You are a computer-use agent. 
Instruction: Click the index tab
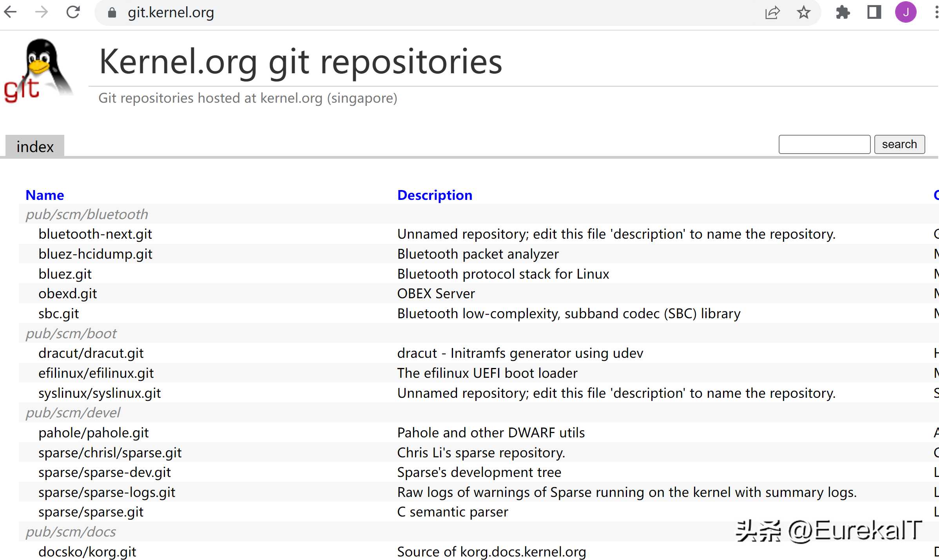click(35, 146)
